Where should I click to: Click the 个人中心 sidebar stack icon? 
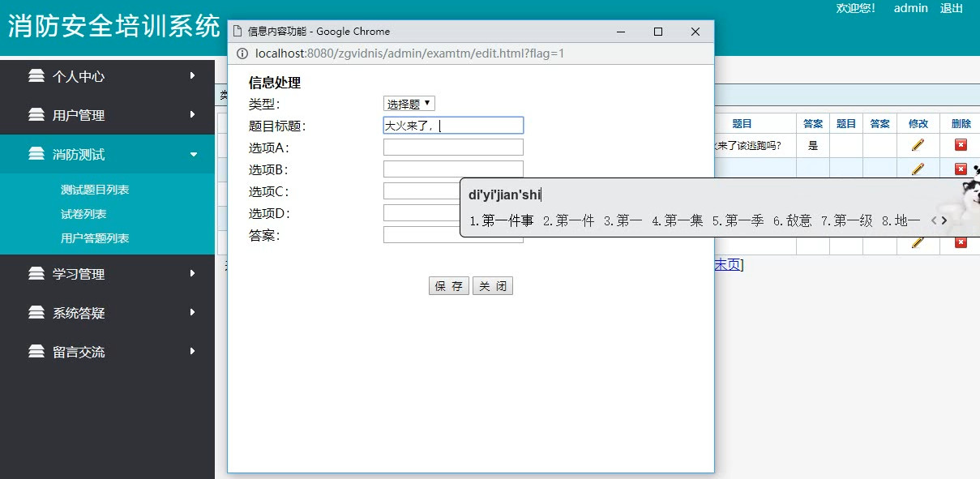(x=36, y=76)
